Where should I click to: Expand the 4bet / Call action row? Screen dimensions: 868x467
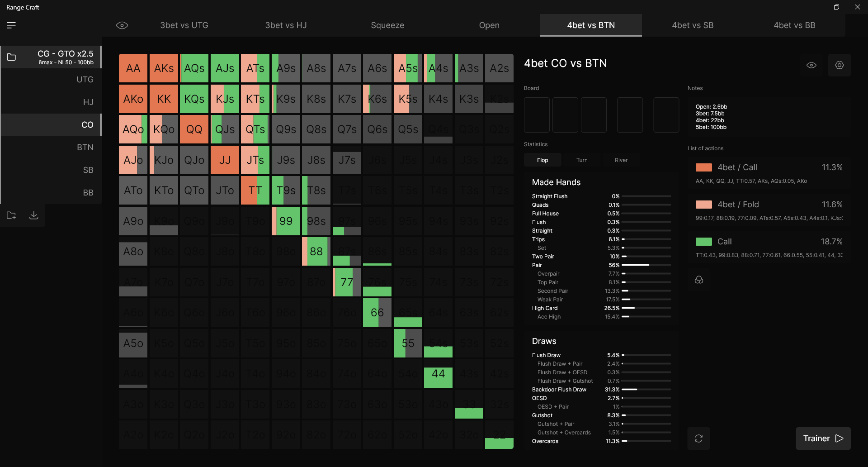pos(769,167)
